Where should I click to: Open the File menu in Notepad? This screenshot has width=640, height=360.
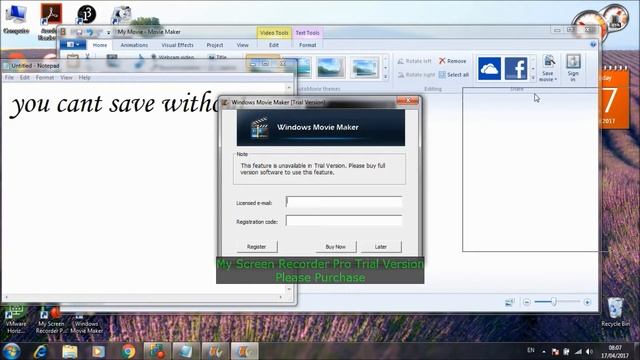click(x=9, y=77)
